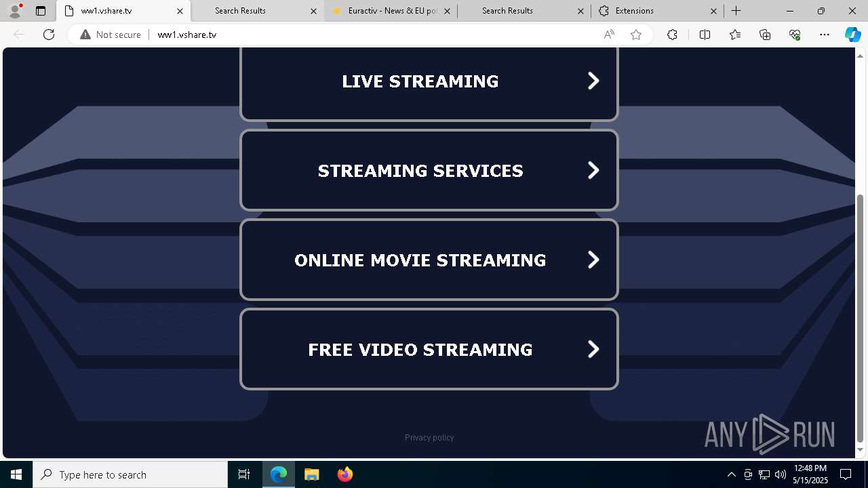The image size is (868, 488).
Task: Expand the FREE VIDEO STREAMING chevron arrow
Action: [x=593, y=350]
